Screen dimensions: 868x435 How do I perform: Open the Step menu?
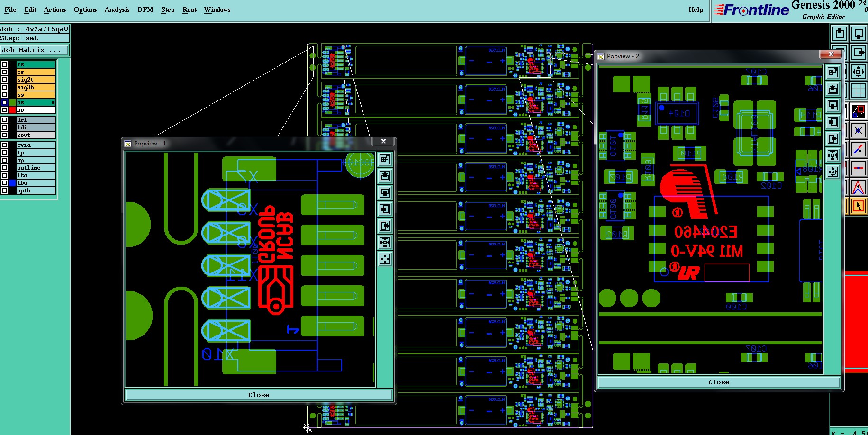(x=168, y=9)
